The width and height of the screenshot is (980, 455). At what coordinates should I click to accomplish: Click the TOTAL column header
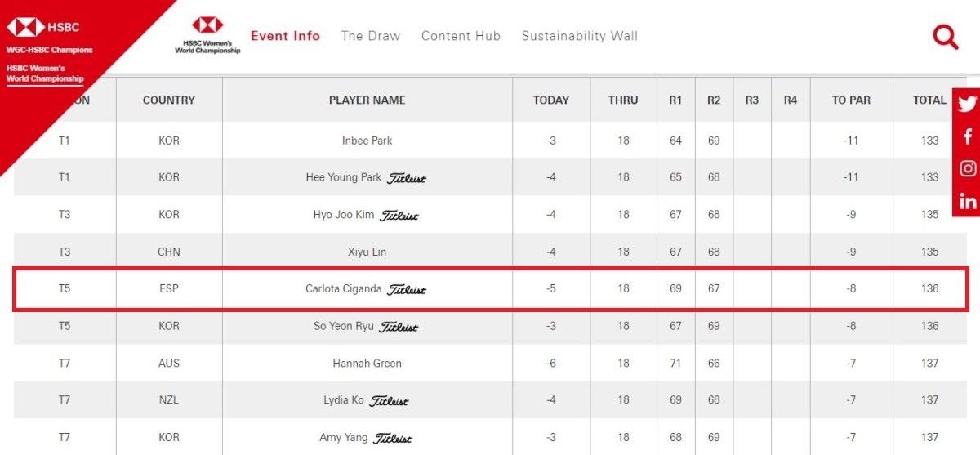[x=929, y=100]
